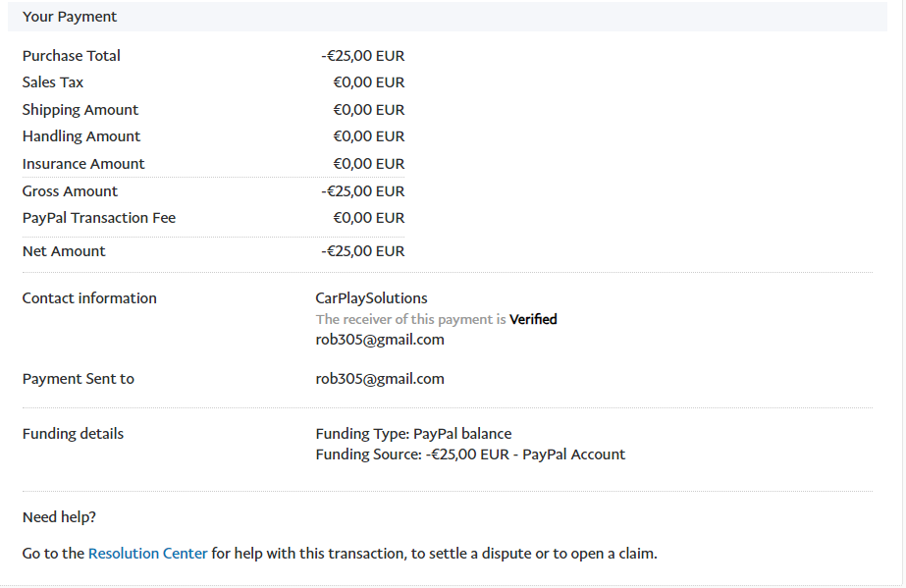
Task: Click the CarPlaySolutions receiver name
Action: click(371, 298)
